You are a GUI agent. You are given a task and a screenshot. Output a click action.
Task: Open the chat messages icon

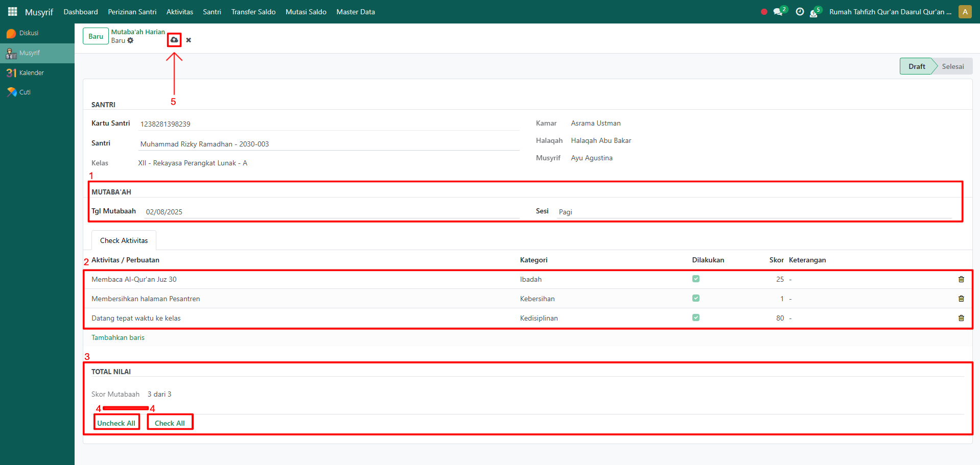pos(778,12)
